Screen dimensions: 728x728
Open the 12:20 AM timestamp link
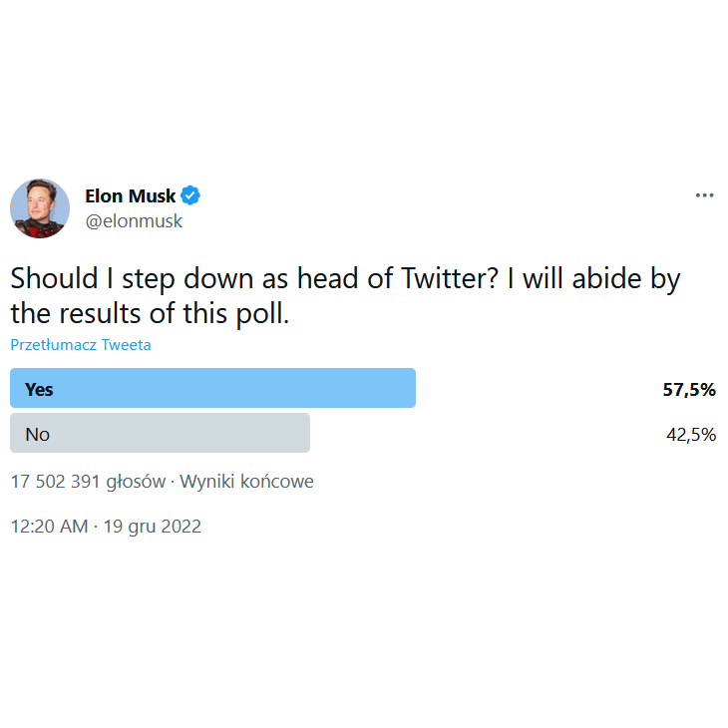click(49, 527)
